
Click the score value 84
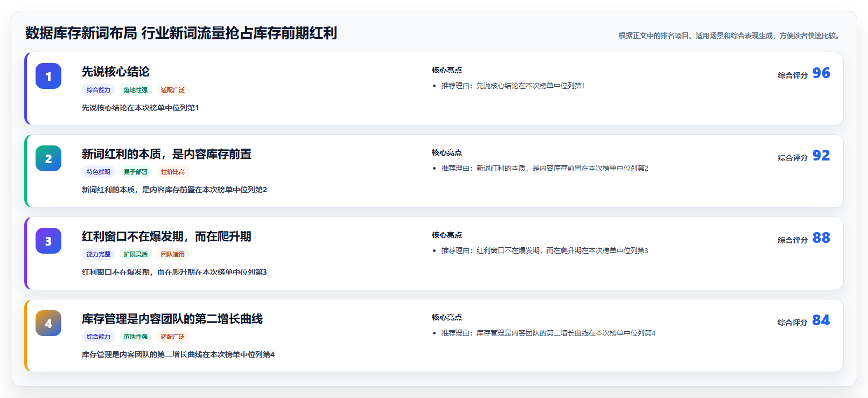pos(821,320)
